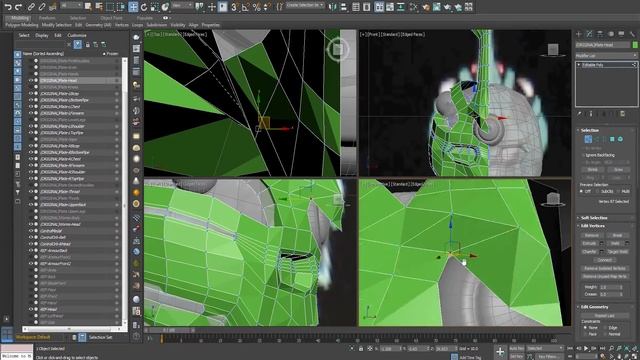Activate the Select and Scale tool
640x360 pixels.
point(154,7)
